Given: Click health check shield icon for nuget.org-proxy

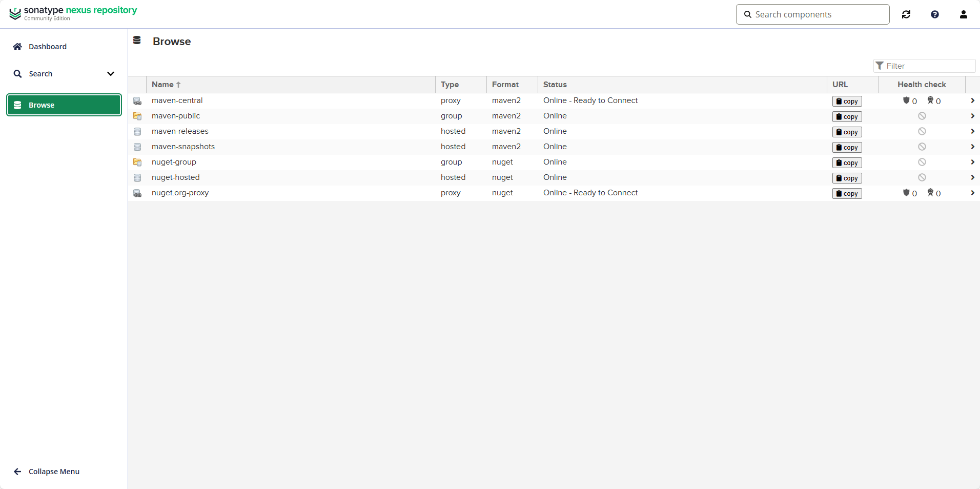Looking at the screenshot, I should point(906,193).
